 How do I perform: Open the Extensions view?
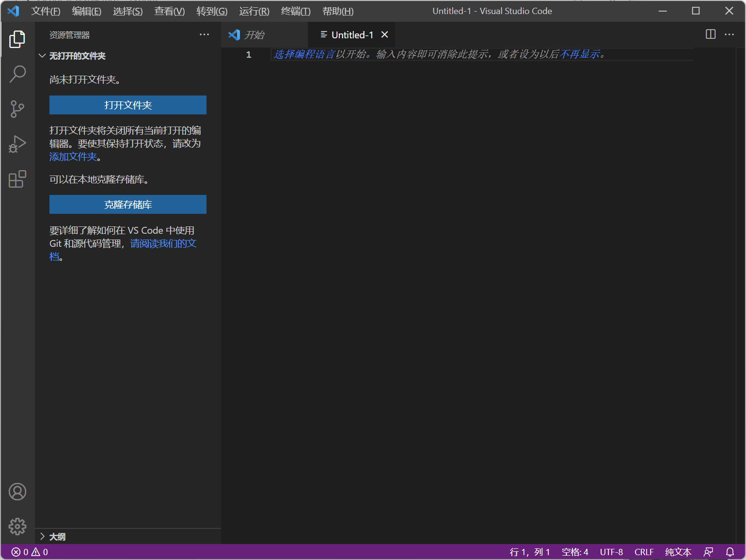point(17,179)
